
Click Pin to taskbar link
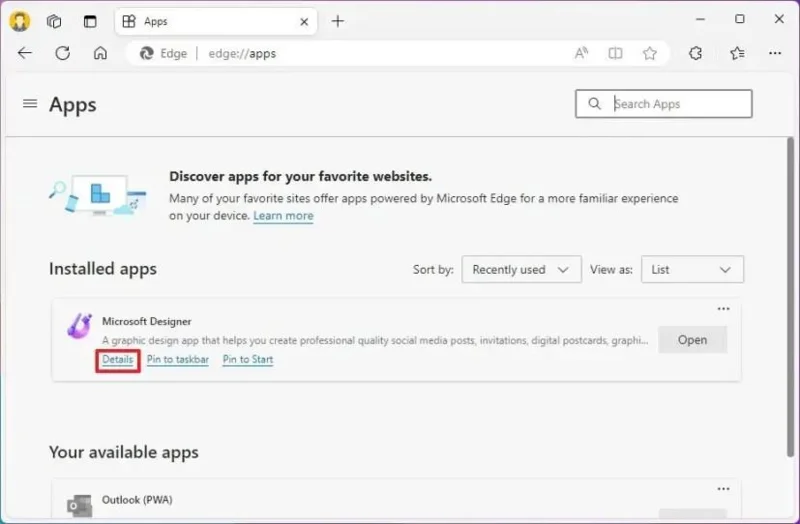[178, 359]
